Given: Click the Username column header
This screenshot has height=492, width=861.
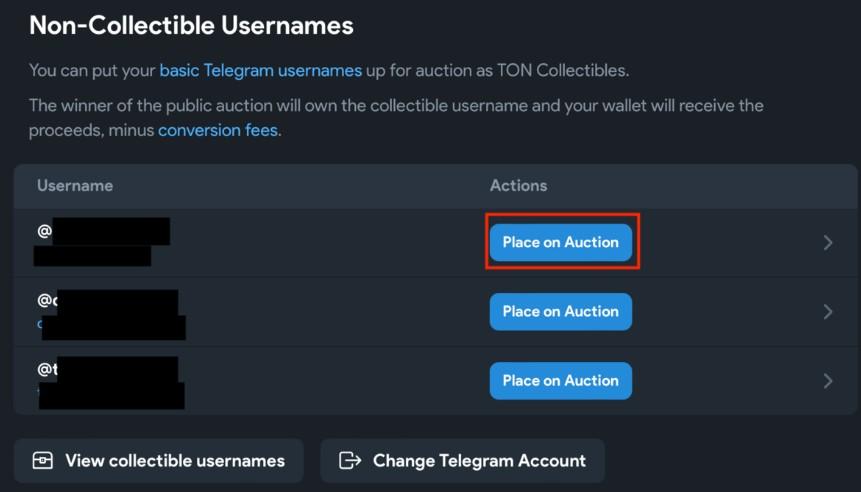Looking at the screenshot, I should coord(75,186).
